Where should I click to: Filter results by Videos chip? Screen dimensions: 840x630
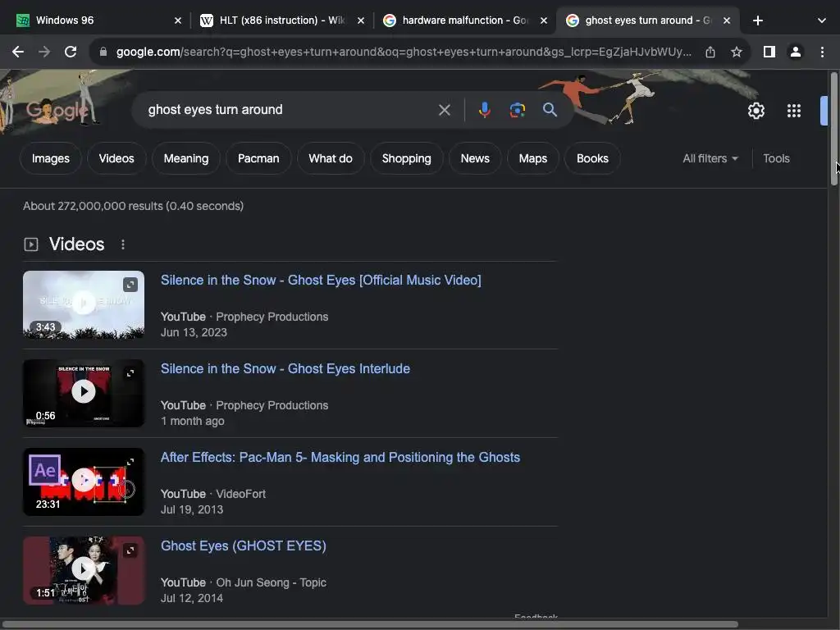116,158
